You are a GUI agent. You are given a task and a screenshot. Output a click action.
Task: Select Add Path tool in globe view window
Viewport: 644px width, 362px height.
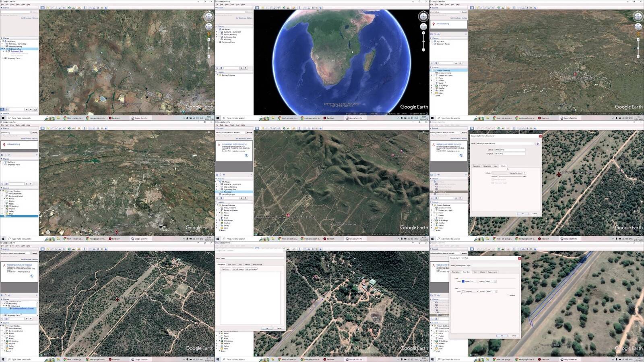coord(270,8)
